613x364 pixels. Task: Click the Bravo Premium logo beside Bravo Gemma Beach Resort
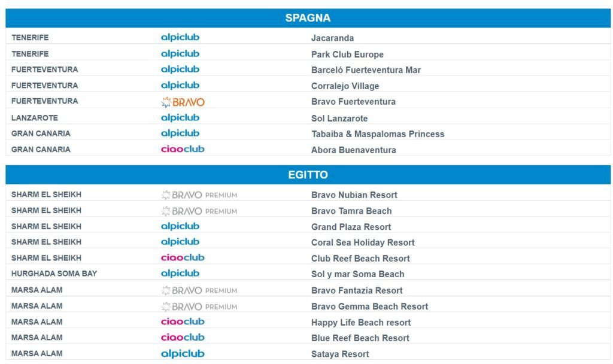(x=199, y=307)
